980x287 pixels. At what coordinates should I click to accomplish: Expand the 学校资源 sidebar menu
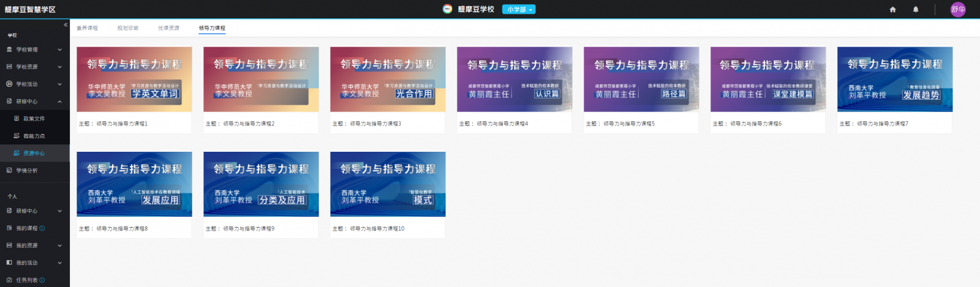[59, 67]
